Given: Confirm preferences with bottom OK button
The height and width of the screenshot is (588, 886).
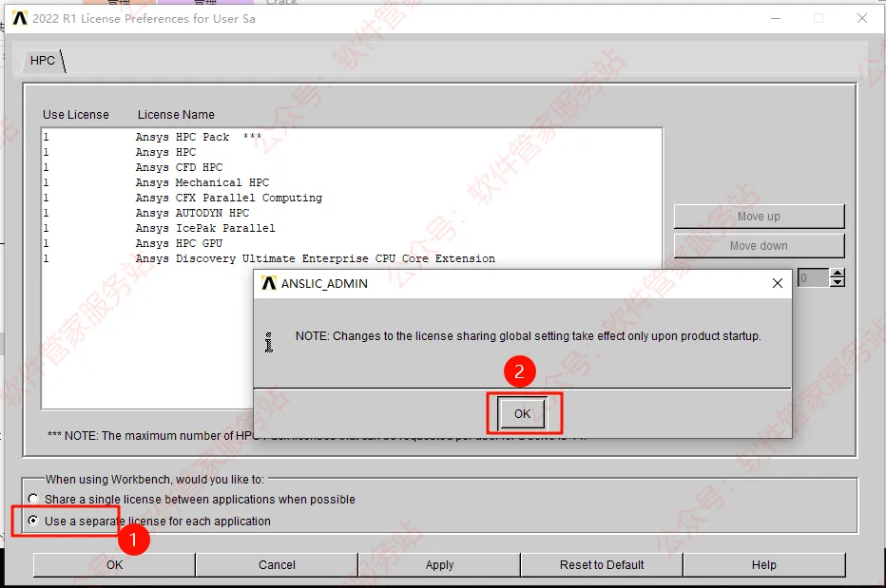Looking at the screenshot, I should tap(114, 565).
